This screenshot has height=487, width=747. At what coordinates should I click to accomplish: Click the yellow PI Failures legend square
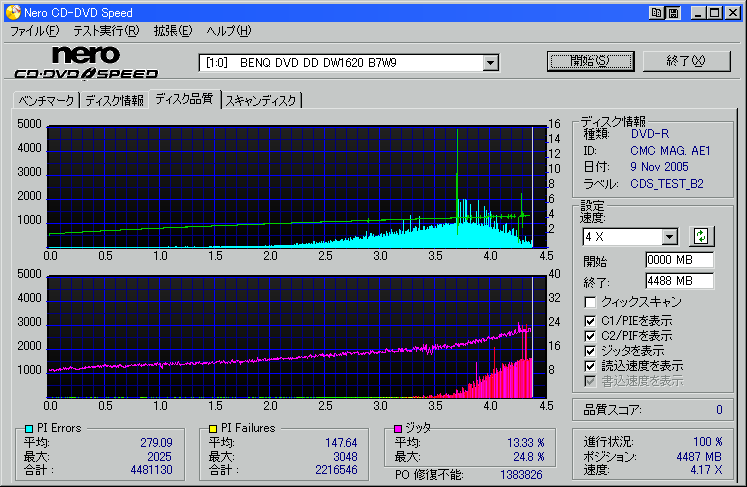click(212, 428)
